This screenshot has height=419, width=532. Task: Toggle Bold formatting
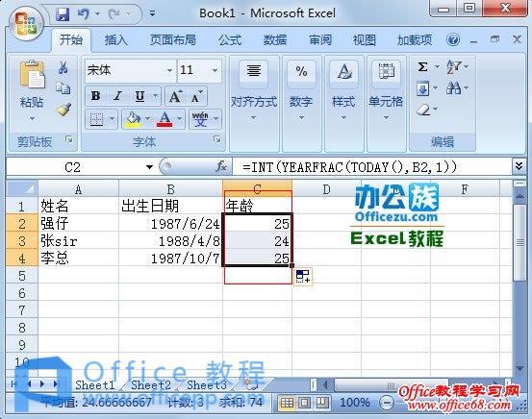coord(95,97)
